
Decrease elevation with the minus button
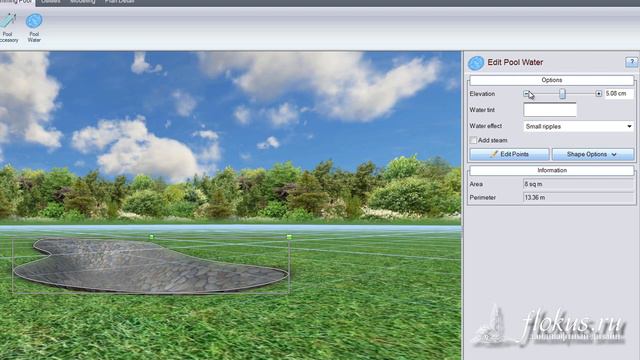point(527,94)
